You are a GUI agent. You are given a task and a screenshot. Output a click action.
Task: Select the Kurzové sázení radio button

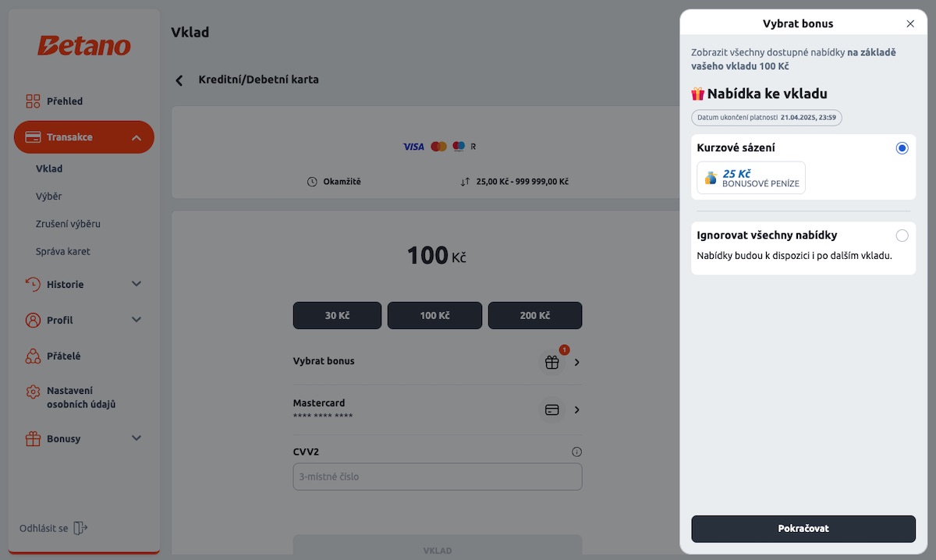pyautogui.click(x=902, y=148)
